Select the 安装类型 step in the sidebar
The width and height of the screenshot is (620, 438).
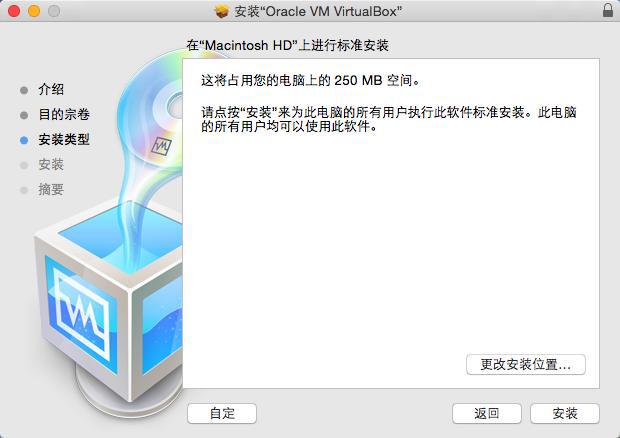[x=64, y=140]
